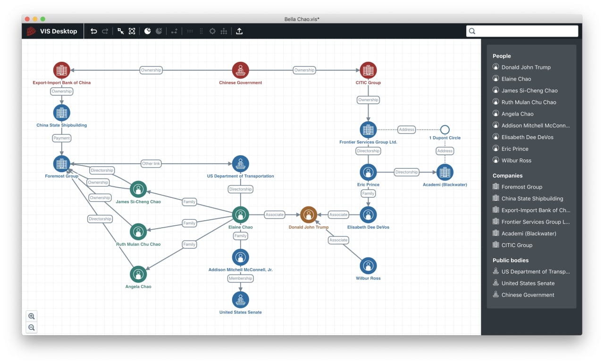Viewport: 604px width, 364px height.
Task: Select the United States Senate node
Action: coord(241,299)
